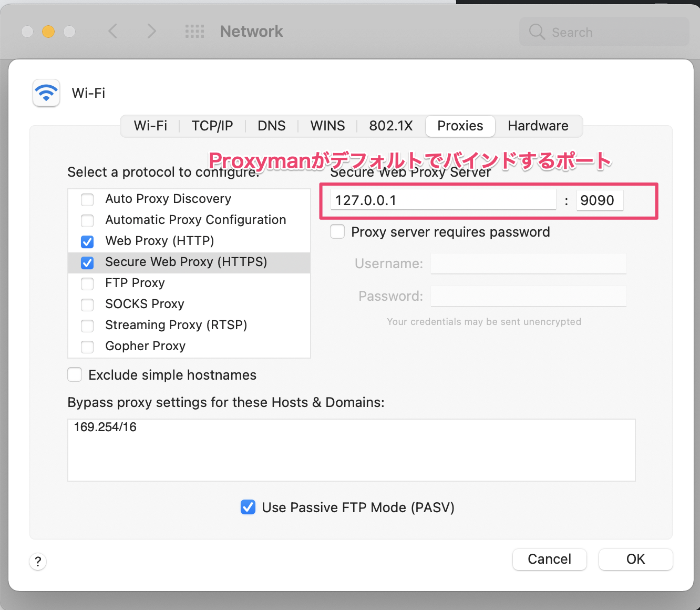Open help with the question mark button
The image size is (700, 610).
coord(38,562)
